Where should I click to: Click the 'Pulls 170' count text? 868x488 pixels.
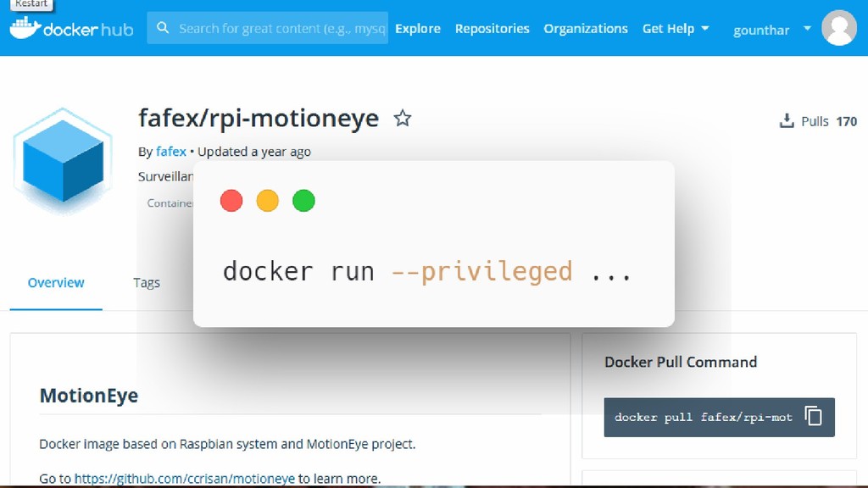pyautogui.click(x=829, y=121)
